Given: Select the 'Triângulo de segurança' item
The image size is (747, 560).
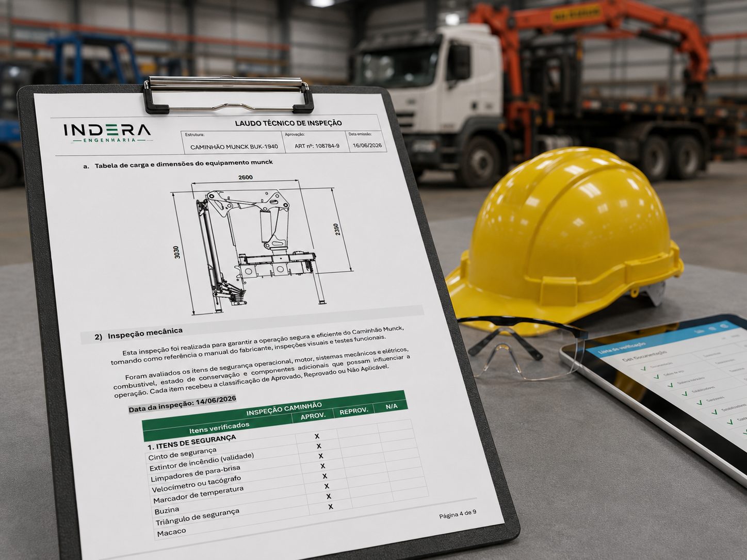Looking at the screenshot, I should click(x=198, y=517).
